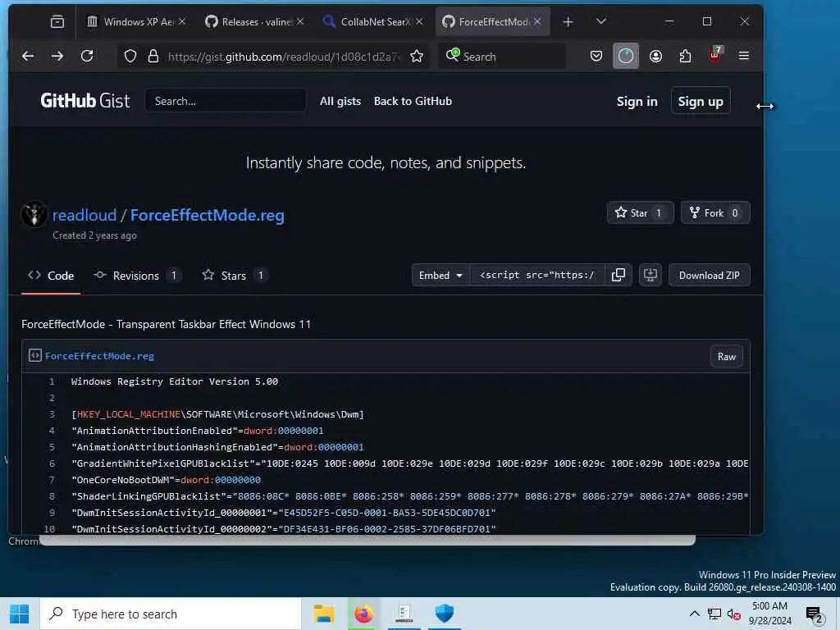Open File Explorer from taskbar
Screen dimensions: 840x630
click(324, 614)
